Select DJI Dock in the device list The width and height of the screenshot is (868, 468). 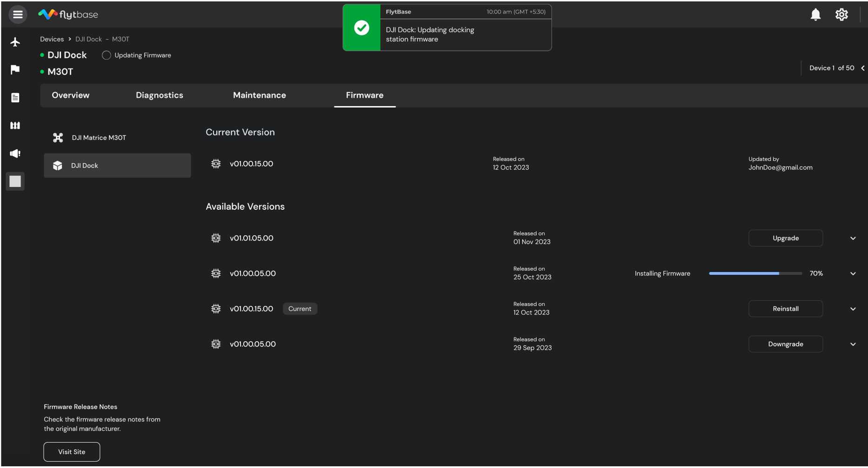click(117, 165)
